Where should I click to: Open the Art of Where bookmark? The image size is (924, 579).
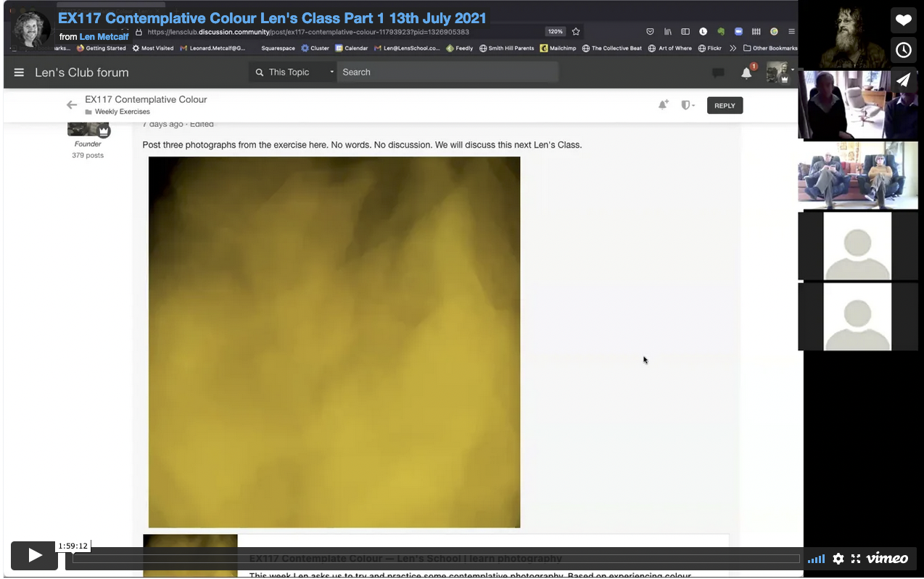pos(670,49)
